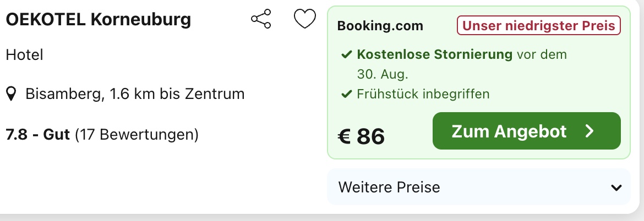Image resolution: width=644 pixels, height=221 pixels.
Task: Open the 17 Bewertungen reviews
Action: click(137, 134)
